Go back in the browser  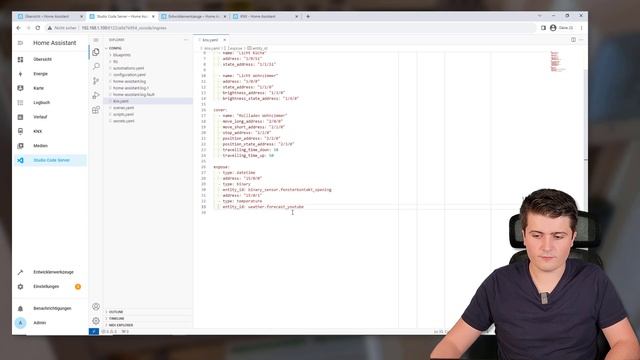click(x=18, y=28)
